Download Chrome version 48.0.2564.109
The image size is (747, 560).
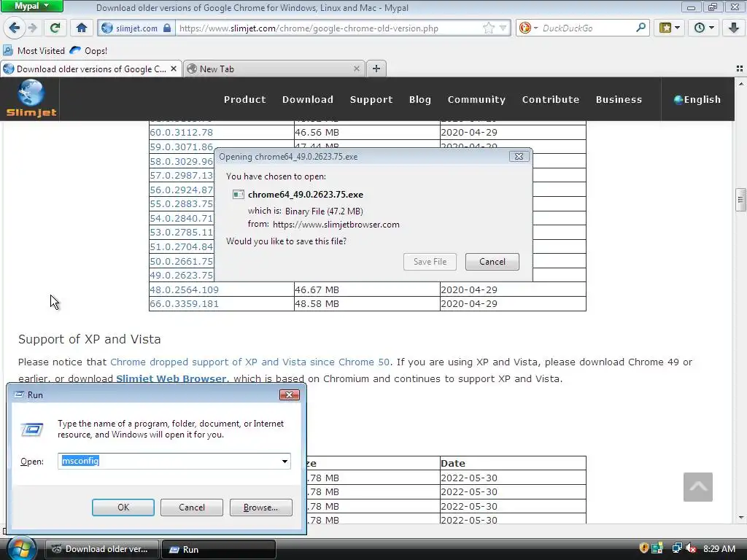point(184,289)
